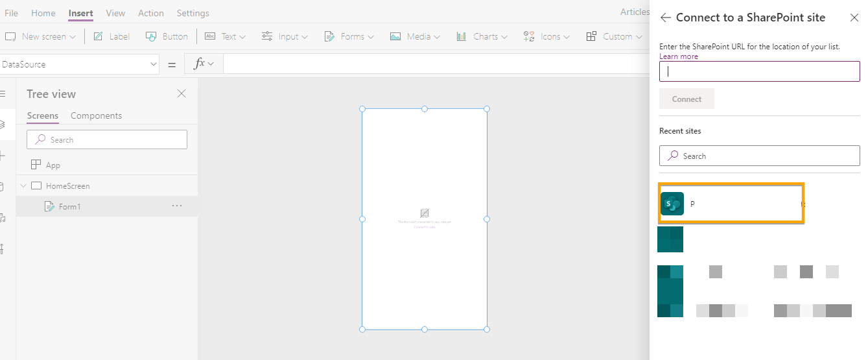The height and width of the screenshot is (360, 868).
Task: Click the Recent sites search box
Action: [x=759, y=156]
